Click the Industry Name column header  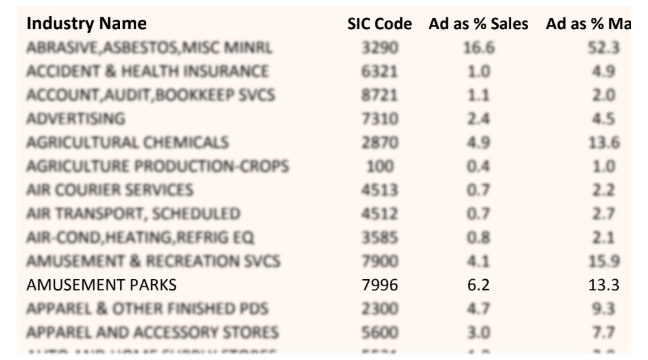coord(86,23)
